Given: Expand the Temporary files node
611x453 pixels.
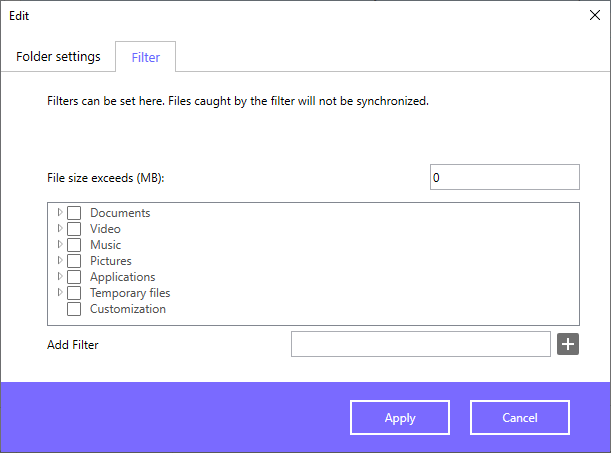Looking at the screenshot, I should (x=60, y=292).
